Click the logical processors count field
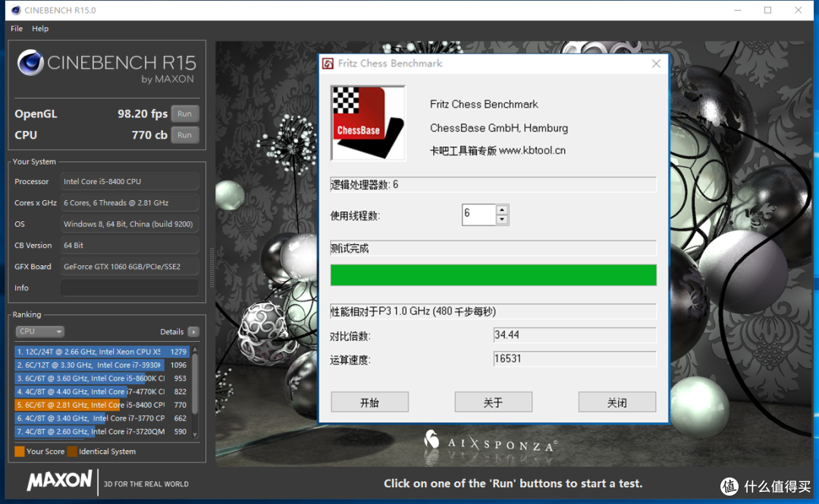This screenshot has width=819, height=504. click(x=493, y=184)
